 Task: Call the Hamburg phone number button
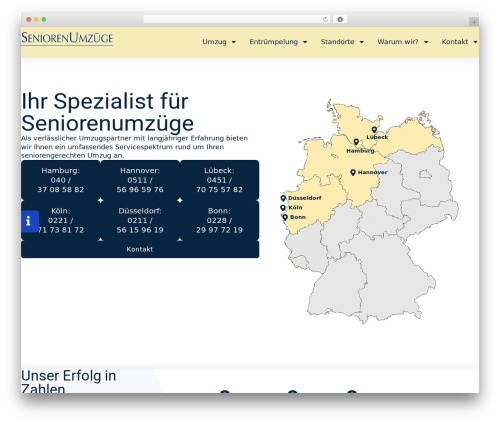61,180
